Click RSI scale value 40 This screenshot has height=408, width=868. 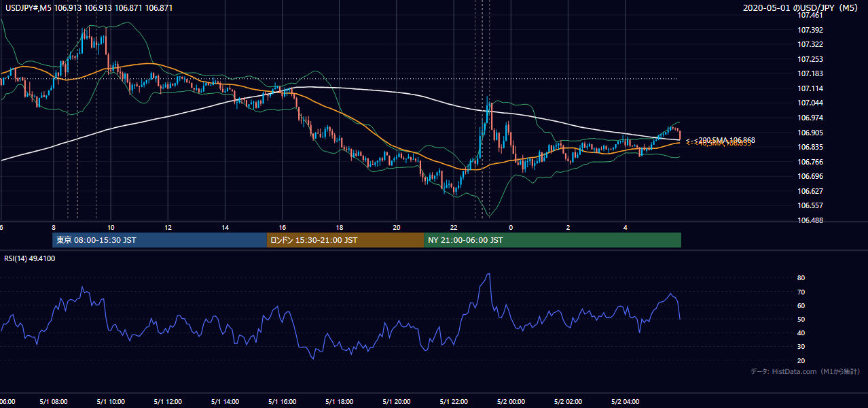pos(801,333)
